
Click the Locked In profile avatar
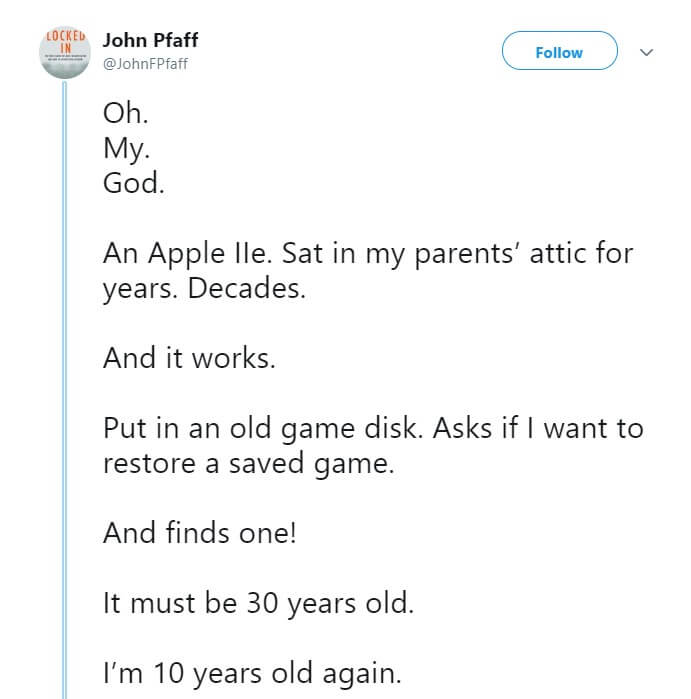tap(62, 50)
